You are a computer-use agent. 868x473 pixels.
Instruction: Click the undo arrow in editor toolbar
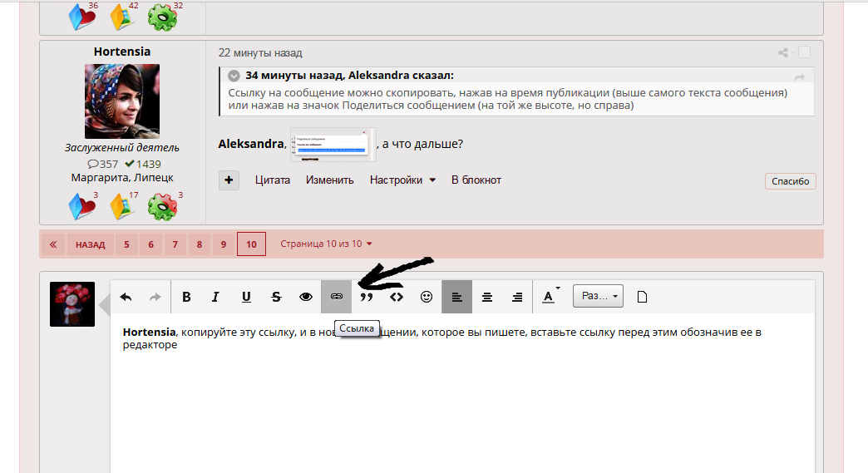click(x=126, y=297)
